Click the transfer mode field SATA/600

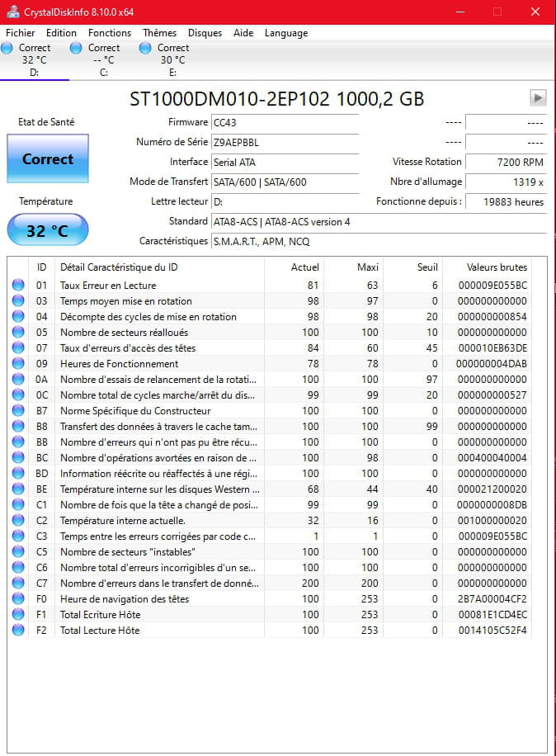click(x=285, y=182)
